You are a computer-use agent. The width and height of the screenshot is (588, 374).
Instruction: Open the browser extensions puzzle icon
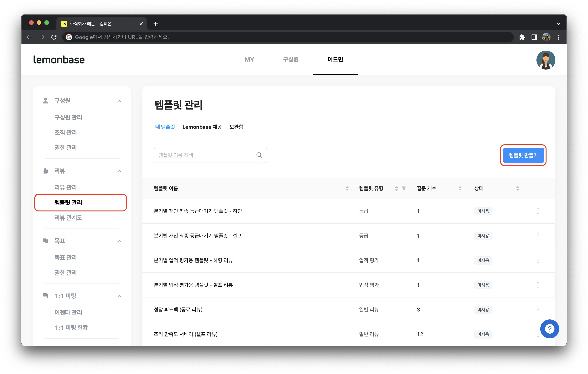click(522, 37)
